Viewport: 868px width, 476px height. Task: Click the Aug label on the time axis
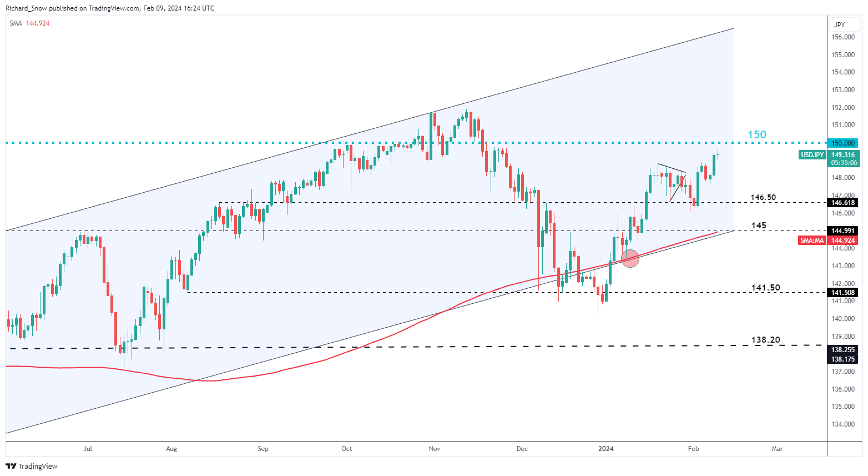(x=171, y=449)
